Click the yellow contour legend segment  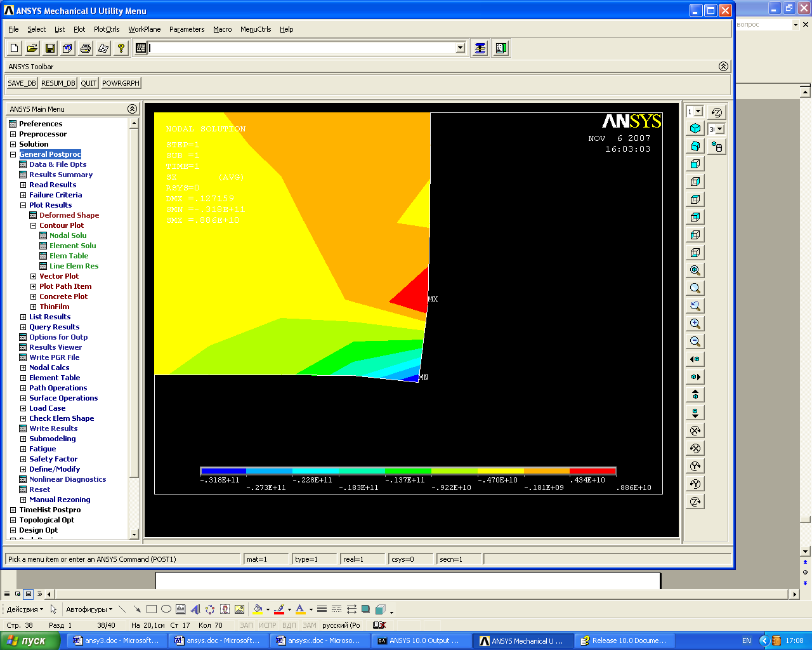coord(501,471)
